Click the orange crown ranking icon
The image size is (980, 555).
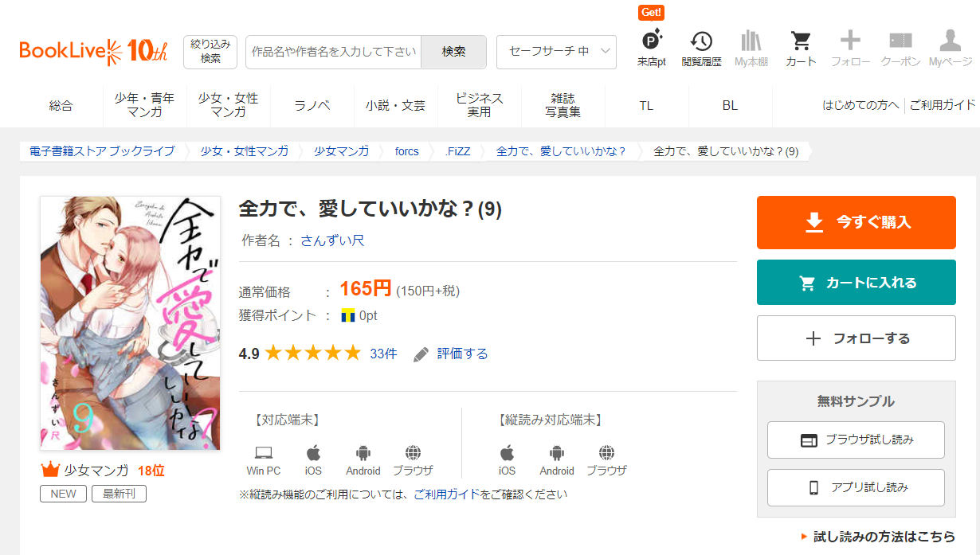(x=50, y=469)
